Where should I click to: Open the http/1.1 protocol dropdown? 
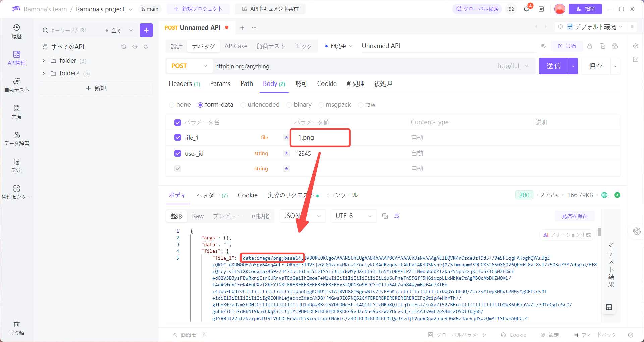tap(513, 66)
